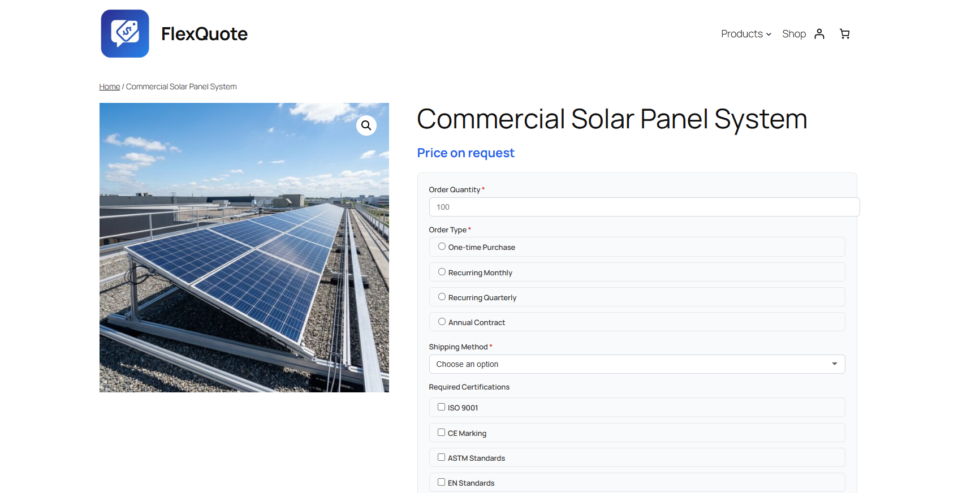Viewport: 980px width, 493px height.
Task: Open the Shop menu item
Action: tap(793, 34)
